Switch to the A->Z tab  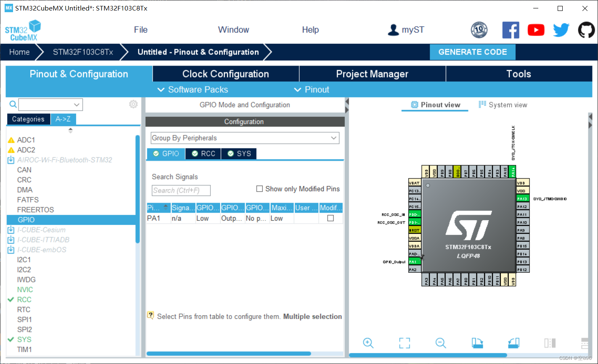[63, 119]
